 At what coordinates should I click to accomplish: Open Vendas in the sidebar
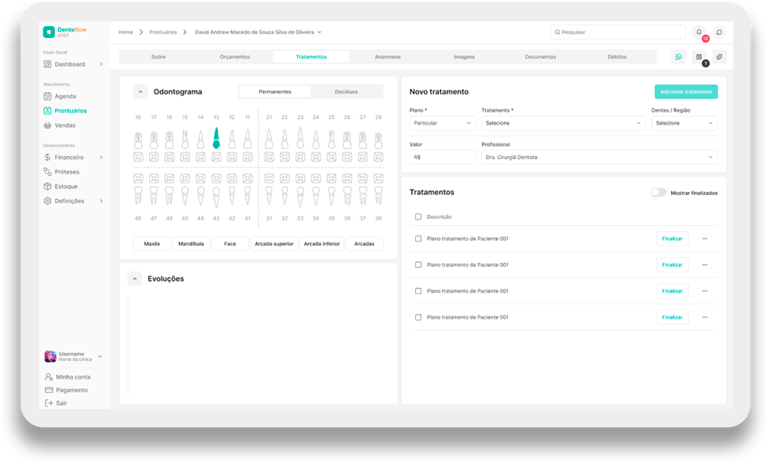[59, 125]
